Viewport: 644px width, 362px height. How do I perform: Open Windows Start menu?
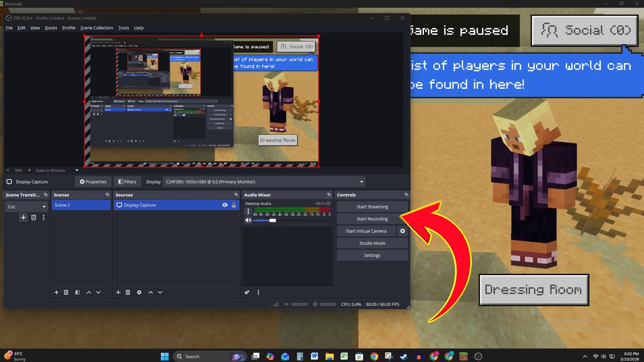pos(165,356)
